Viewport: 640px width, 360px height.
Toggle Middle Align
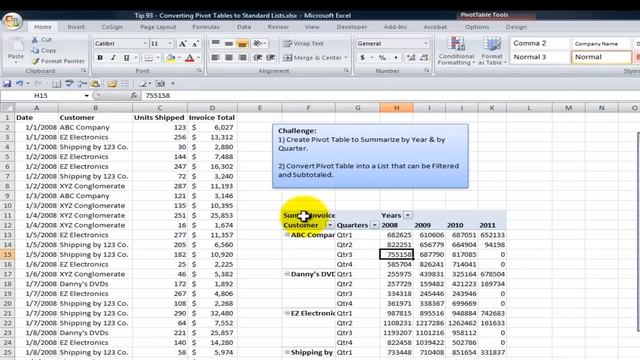pos(229,43)
